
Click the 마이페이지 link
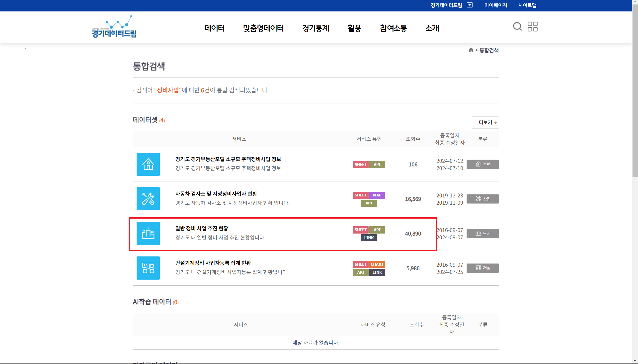(x=495, y=5)
